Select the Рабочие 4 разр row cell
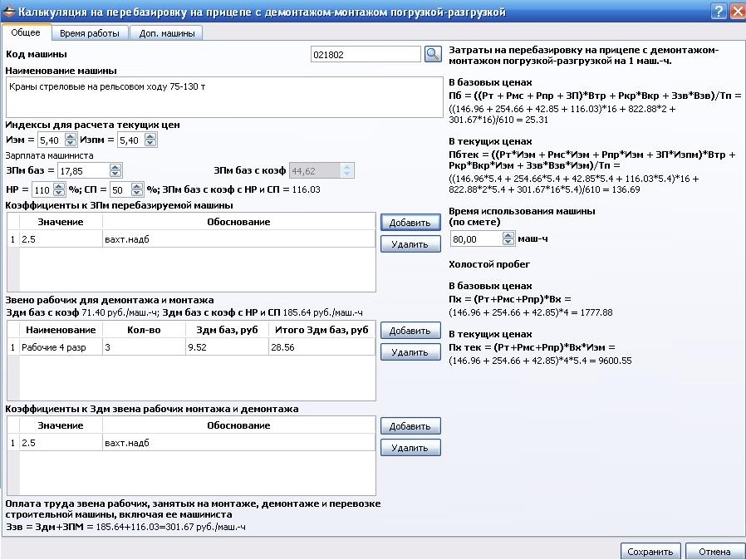This screenshot has width=746, height=560. coord(61,347)
